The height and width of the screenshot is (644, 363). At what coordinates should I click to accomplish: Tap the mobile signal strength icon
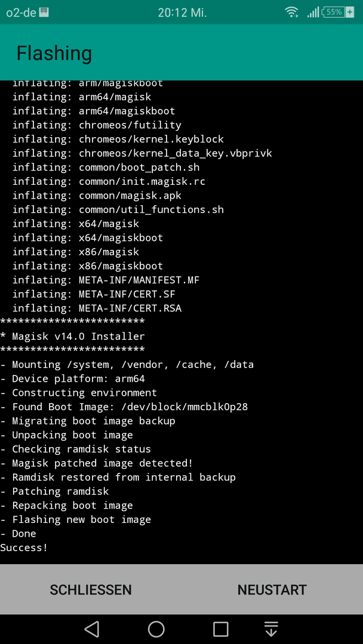(x=313, y=13)
